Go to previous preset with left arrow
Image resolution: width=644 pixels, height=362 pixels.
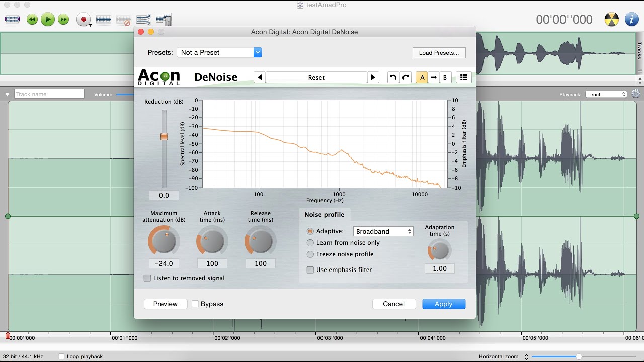pyautogui.click(x=260, y=77)
